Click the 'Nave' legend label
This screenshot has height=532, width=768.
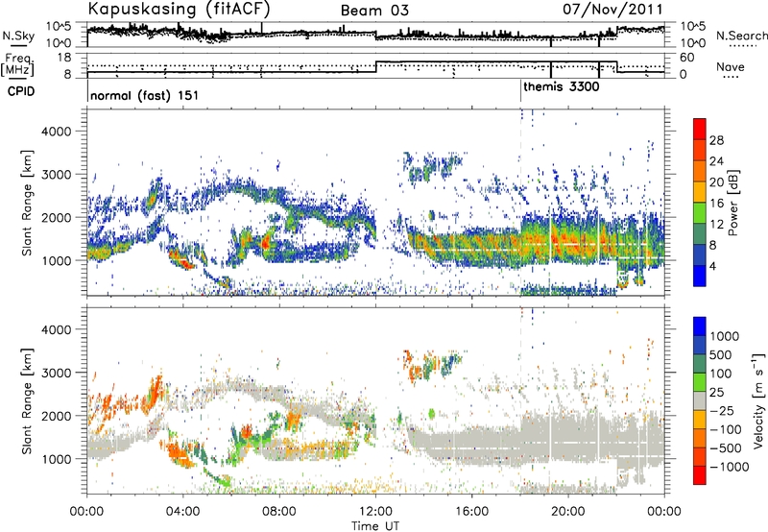pyautogui.click(x=731, y=67)
